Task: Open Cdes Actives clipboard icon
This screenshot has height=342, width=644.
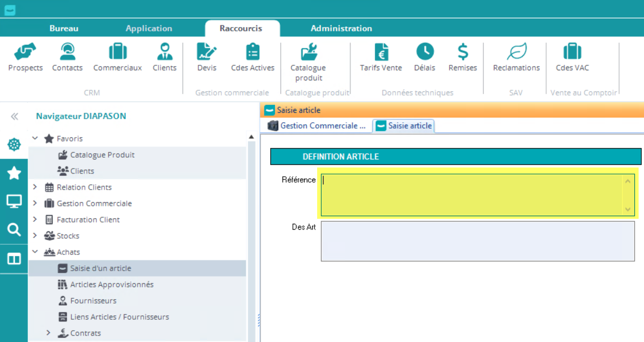Action: [x=252, y=52]
